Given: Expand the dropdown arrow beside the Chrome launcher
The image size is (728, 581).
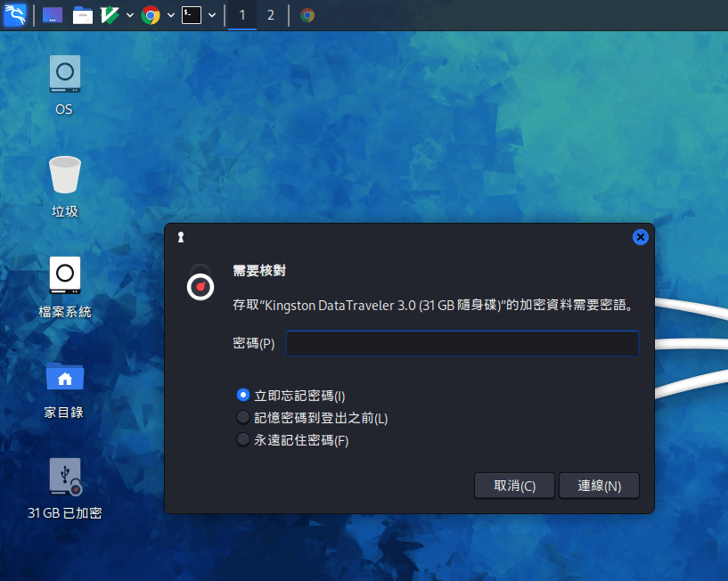Looking at the screenshot, I should [171, 15].
